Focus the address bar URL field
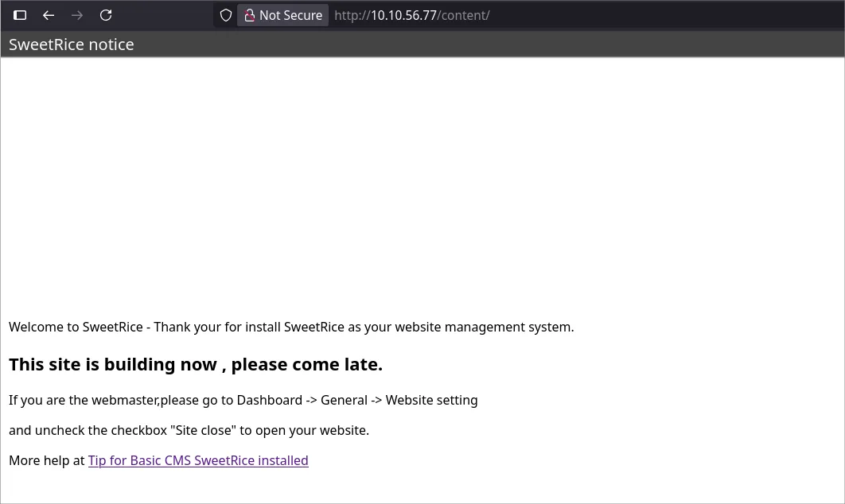Screen dimensions: 845x504 tap(637, 15)
